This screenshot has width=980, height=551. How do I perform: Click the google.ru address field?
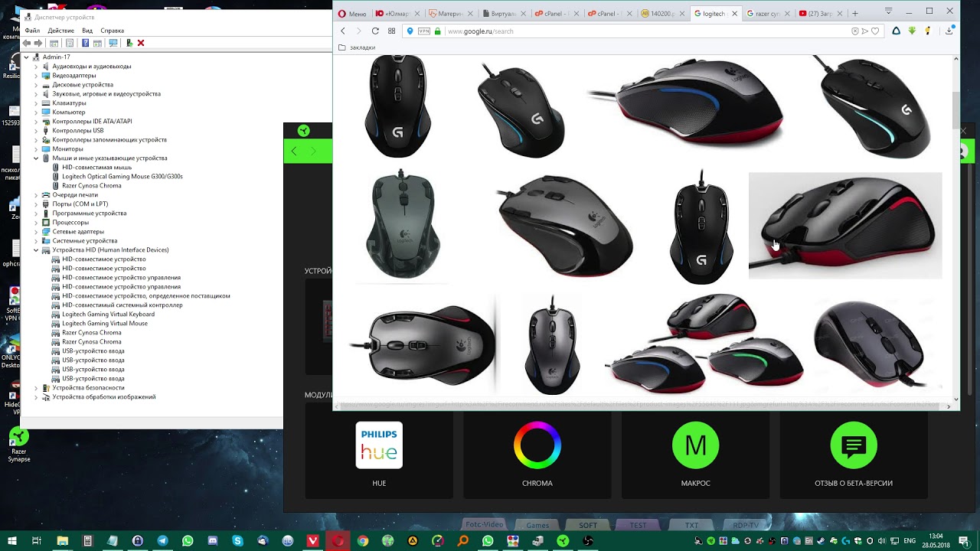(643, 31)
